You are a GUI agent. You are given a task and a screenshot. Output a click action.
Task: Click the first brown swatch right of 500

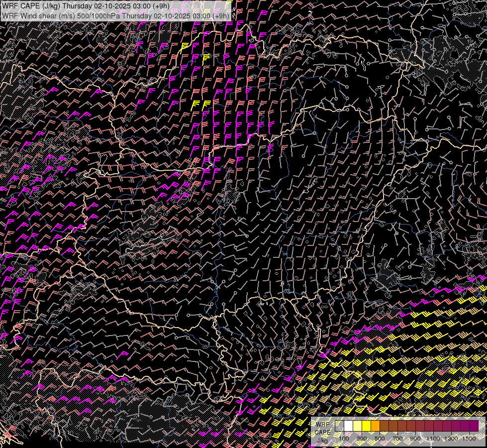tap(384, 426)
